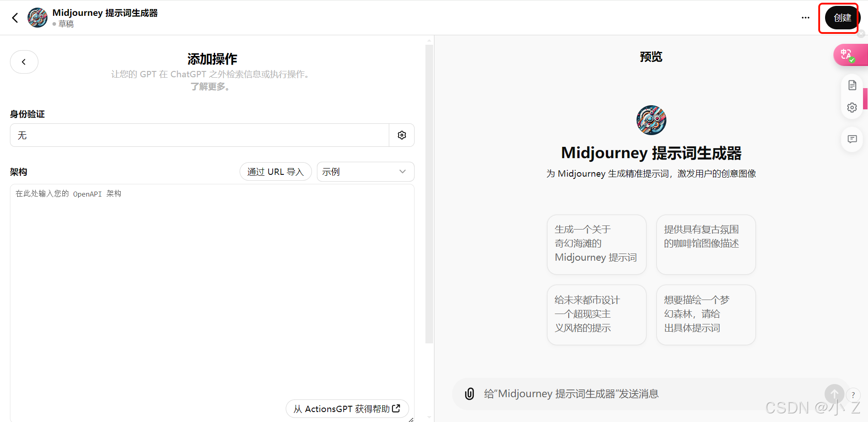Click the send message arrow button
The image size is (868, 422).
coord(834,394)
